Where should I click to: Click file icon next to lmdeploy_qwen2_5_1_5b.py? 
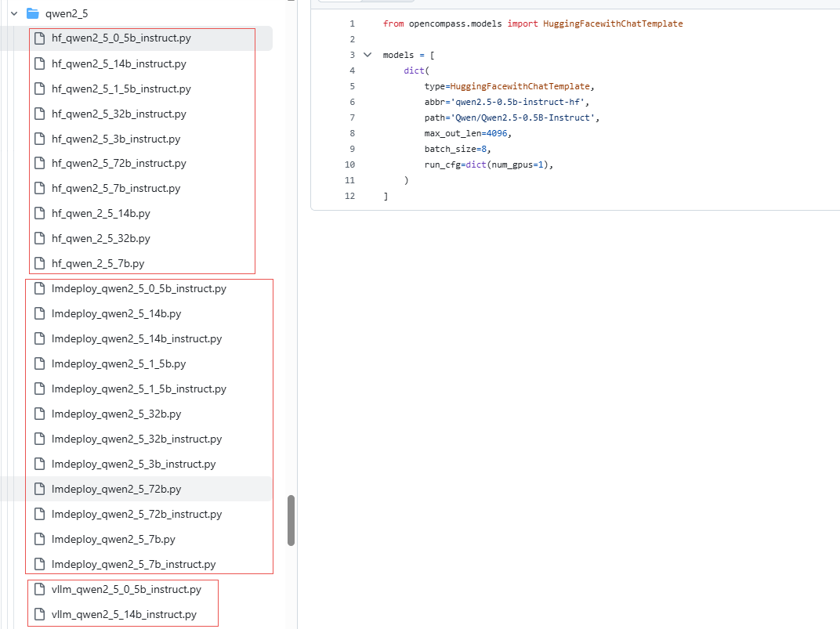(x=40, y=364)
